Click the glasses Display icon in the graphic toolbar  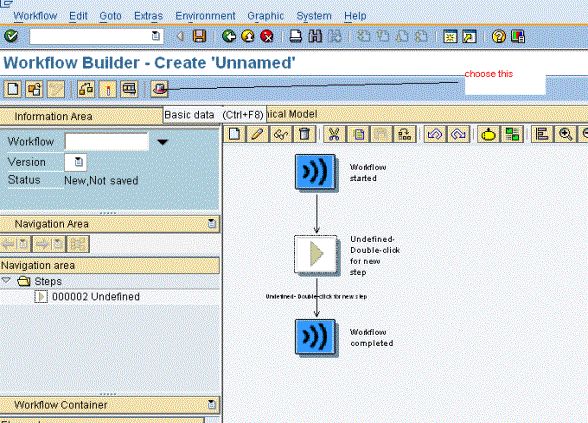(280, 134)
